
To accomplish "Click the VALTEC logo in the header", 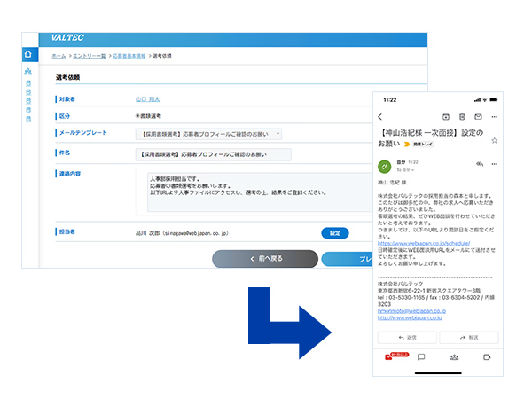I will pos(67,37).
